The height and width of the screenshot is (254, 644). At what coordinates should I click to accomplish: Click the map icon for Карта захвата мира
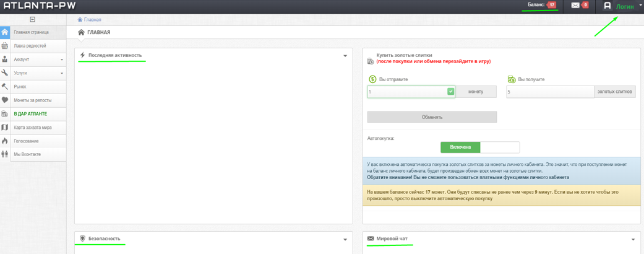coord(5,128)
